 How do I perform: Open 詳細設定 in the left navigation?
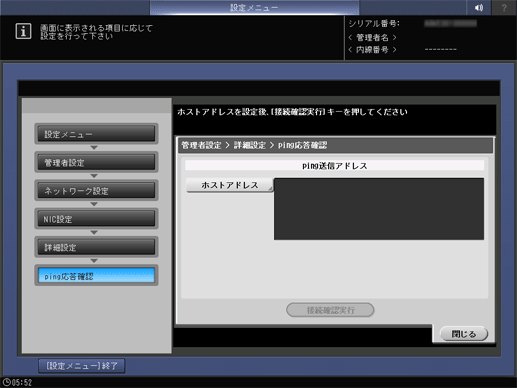(96, 247)
